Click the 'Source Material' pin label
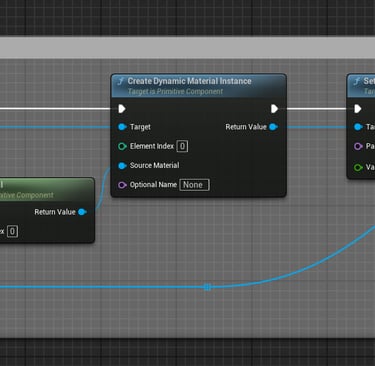This screenshot has height=366, width=375. tap(154, 165)
